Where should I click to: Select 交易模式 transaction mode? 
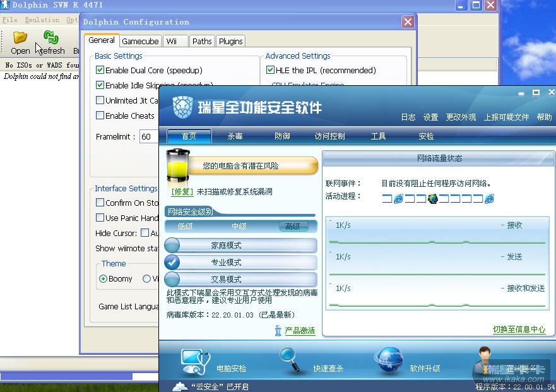pos(240,279)
